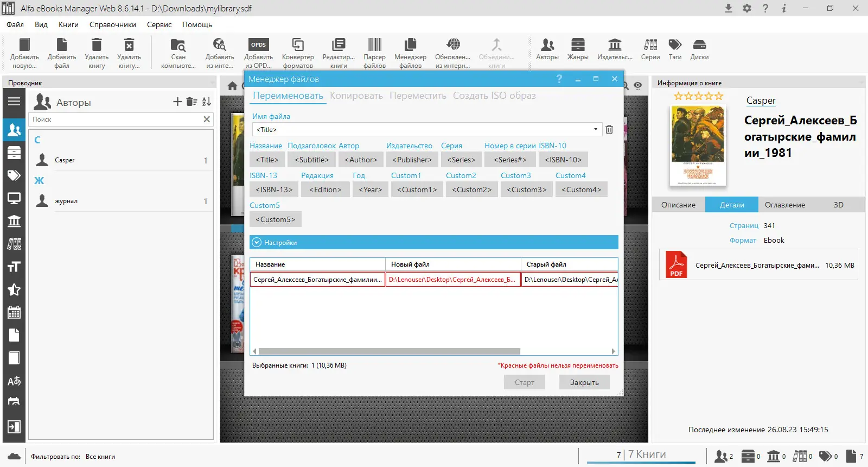The height and width of the screenshot is (467, 868).
Task: Expand the file name pattern dropdown
Action: pos(596,130)
